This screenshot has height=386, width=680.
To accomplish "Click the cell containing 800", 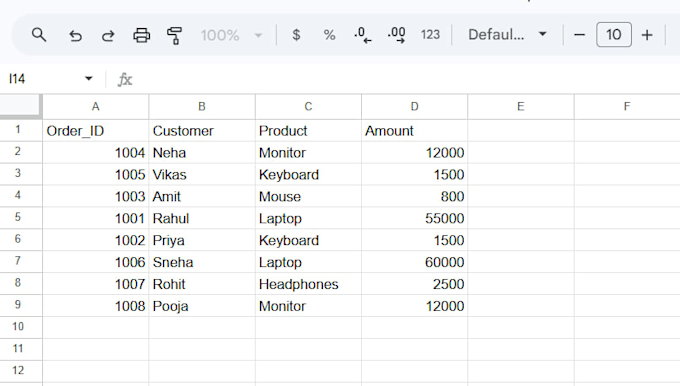I will (415, 196).
